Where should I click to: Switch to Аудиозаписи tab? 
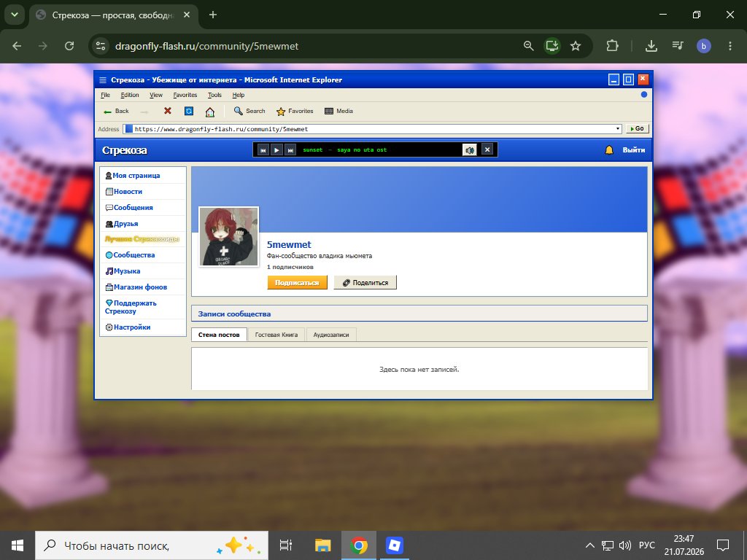[x=331, y=335]
